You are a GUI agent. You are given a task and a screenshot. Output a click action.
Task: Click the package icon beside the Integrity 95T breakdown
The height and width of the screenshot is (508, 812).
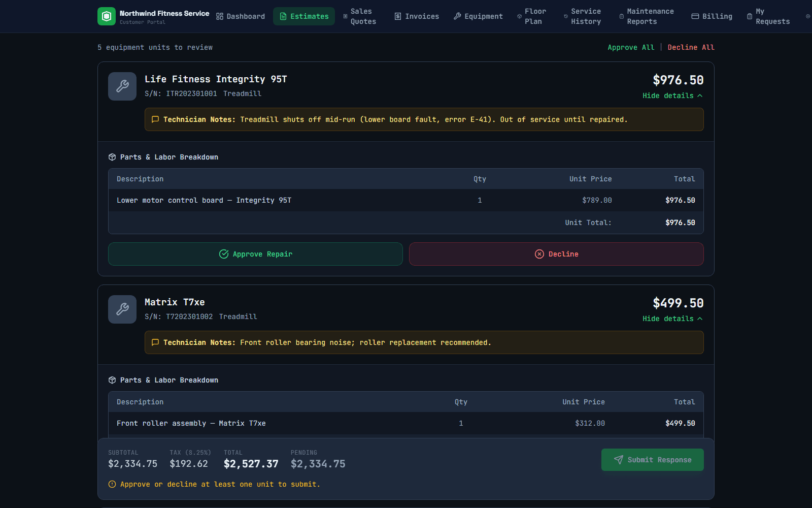coord(112,157)
